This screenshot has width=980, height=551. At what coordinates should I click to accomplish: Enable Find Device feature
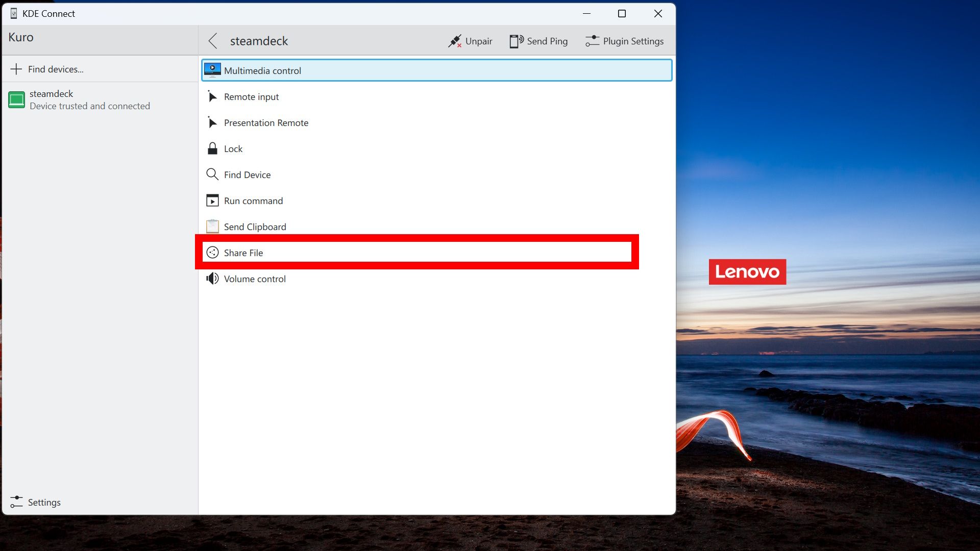[247, 174]
